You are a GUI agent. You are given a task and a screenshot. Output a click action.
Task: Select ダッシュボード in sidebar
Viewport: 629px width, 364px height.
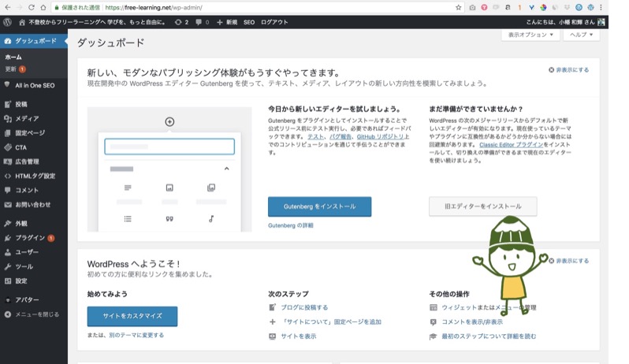(x=34, y=41)
